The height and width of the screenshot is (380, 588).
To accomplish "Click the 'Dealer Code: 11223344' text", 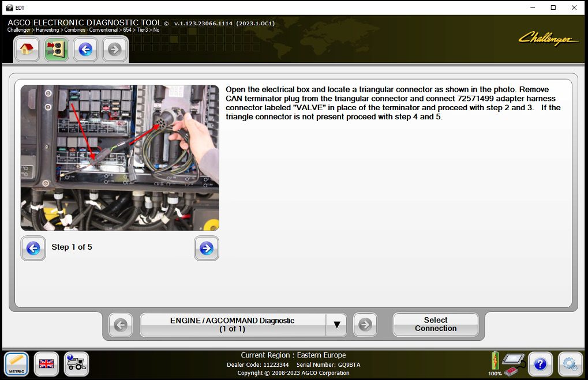I will tap(257, 364).
